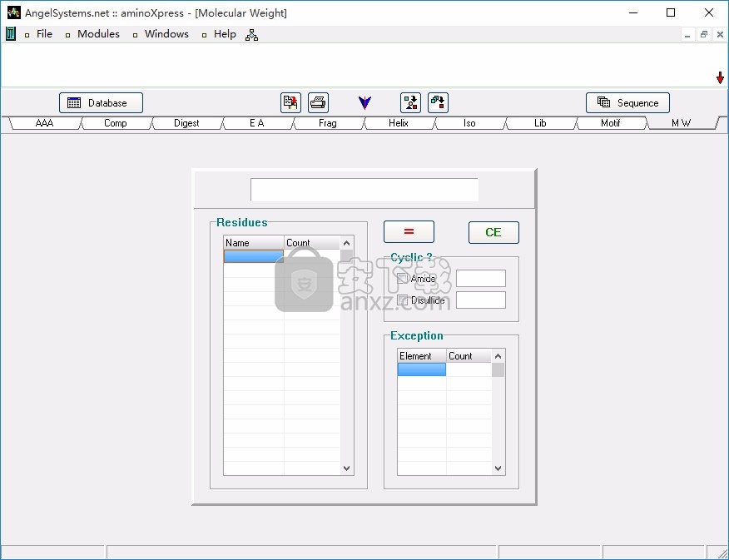729x560 pixels.
Task: Switch to the Motif tab
Action: (611, 123)
